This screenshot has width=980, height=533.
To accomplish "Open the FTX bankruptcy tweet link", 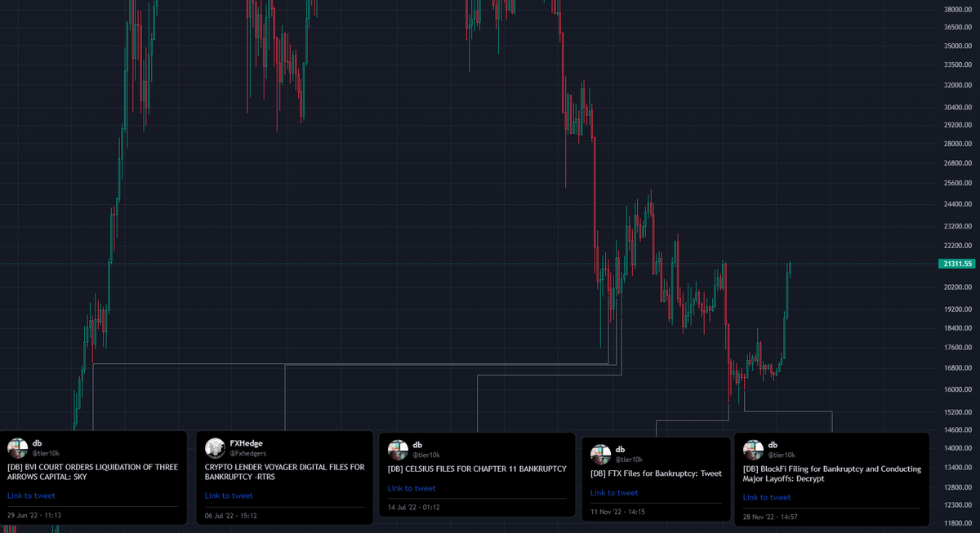I will 614,493.
